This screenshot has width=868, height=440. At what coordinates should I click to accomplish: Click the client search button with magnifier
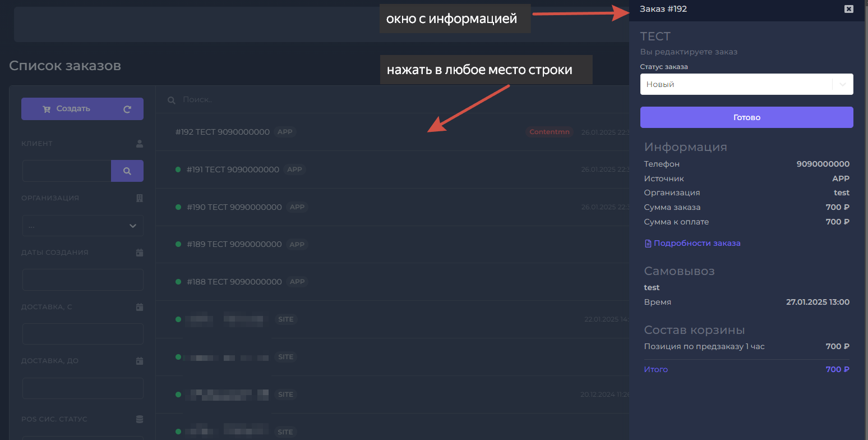[x=127, y=171]
